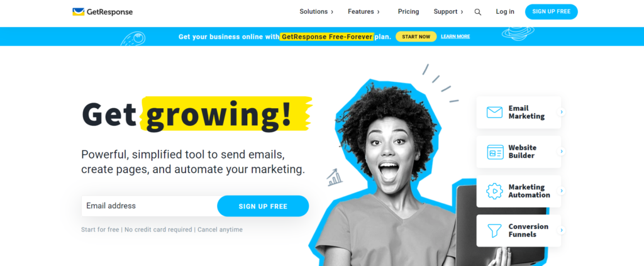644x266 pixels.
Task: Expand the Features menu
Action: [x=364, y=12]
